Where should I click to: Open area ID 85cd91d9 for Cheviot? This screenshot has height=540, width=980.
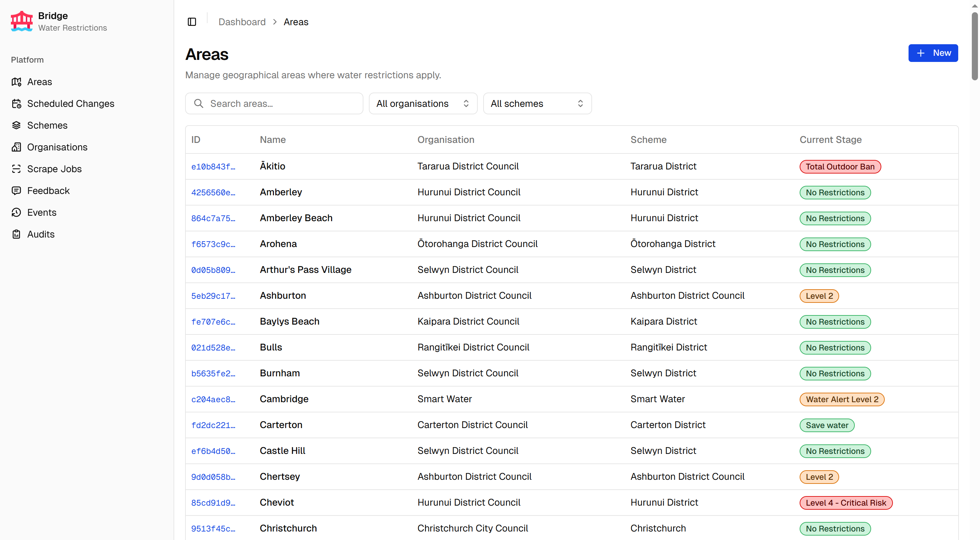click(x=213, y=503)
